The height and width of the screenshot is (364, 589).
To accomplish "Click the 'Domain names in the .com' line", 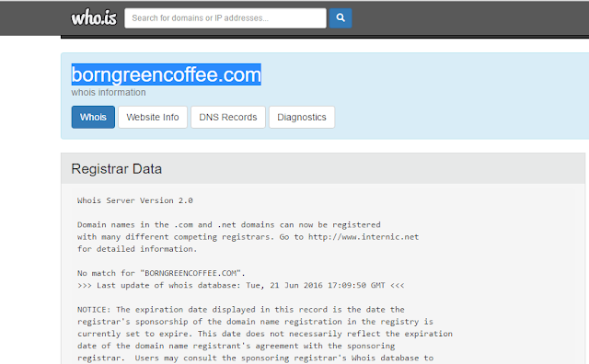I will [x=229, y=225].
